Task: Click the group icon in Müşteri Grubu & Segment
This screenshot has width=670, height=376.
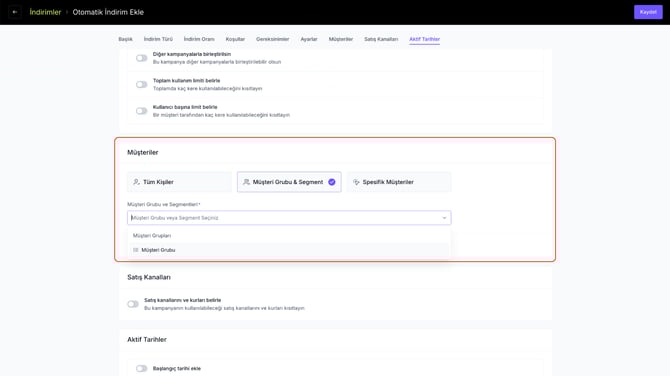Action: click(246, 182)
